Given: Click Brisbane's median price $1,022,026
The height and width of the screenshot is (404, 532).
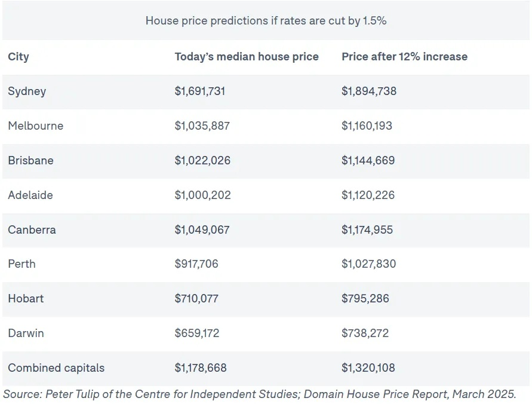Looking at the screenshot, I should 202,161.
